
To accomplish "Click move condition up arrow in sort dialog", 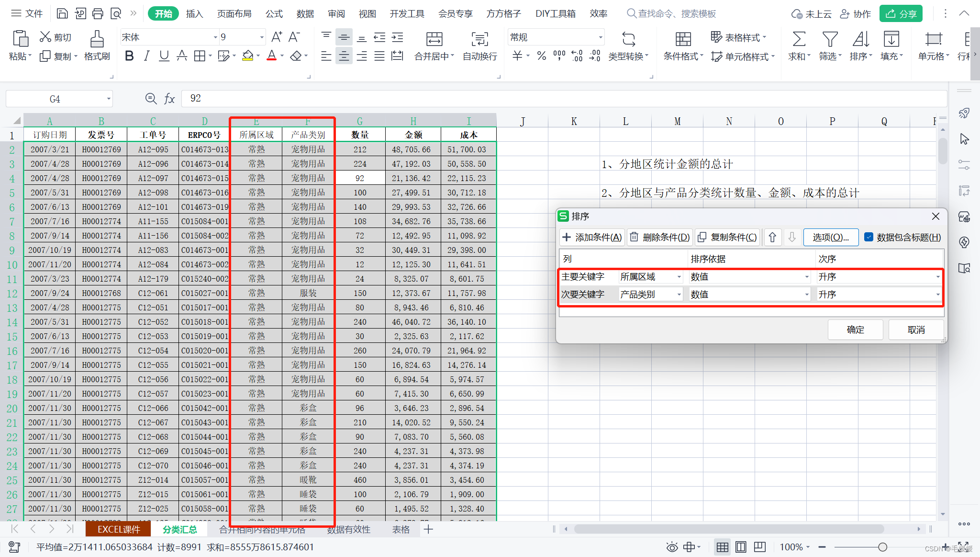I will point(772,237).
